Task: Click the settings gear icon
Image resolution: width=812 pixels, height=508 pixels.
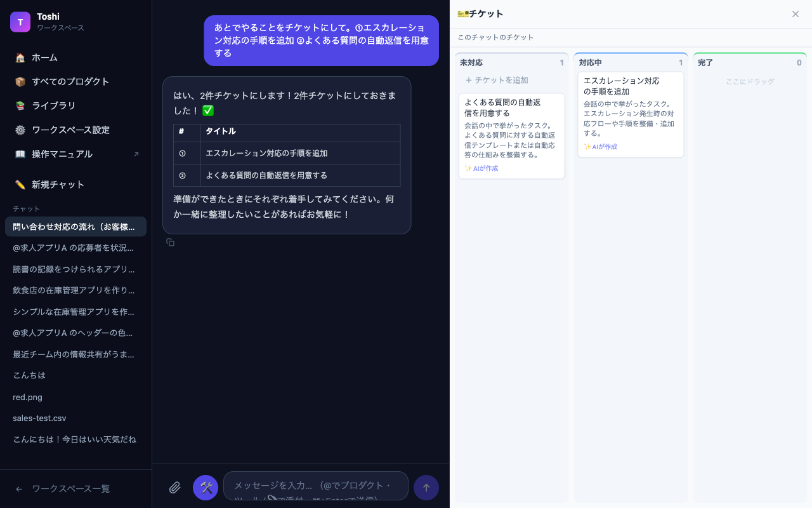Action: click(x=20, y=130)
